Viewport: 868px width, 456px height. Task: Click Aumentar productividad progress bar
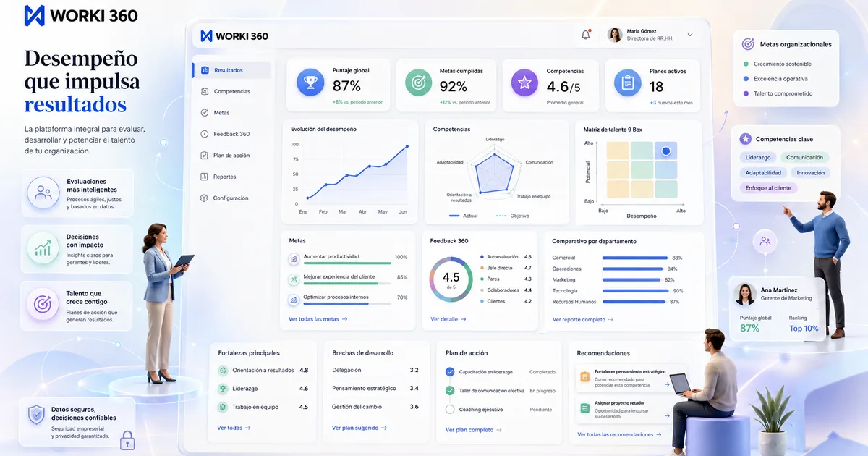click(347, 263)
